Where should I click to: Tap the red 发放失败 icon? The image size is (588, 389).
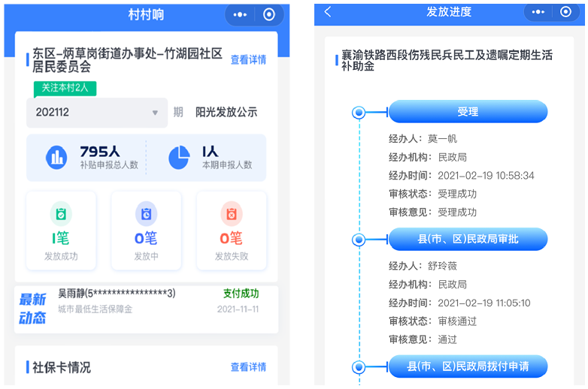pos(232,214)
